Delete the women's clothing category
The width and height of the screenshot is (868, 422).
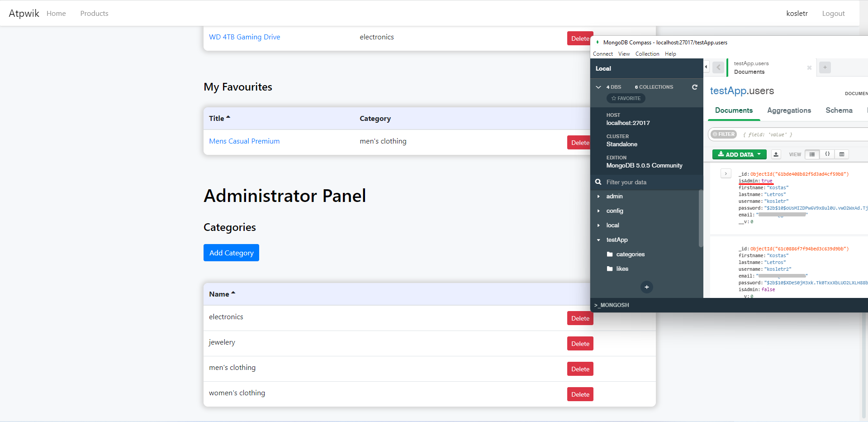(580, 394)
